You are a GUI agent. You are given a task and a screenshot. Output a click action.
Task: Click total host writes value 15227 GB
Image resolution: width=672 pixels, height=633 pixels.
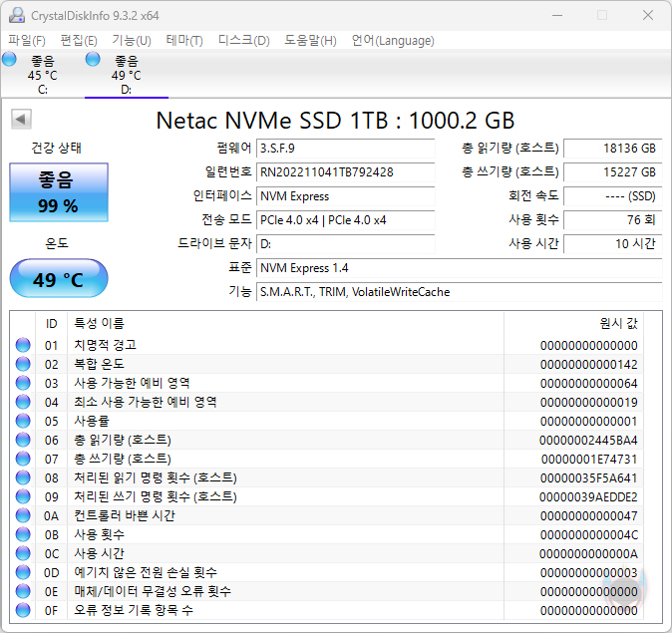click(x=613, y=172)
